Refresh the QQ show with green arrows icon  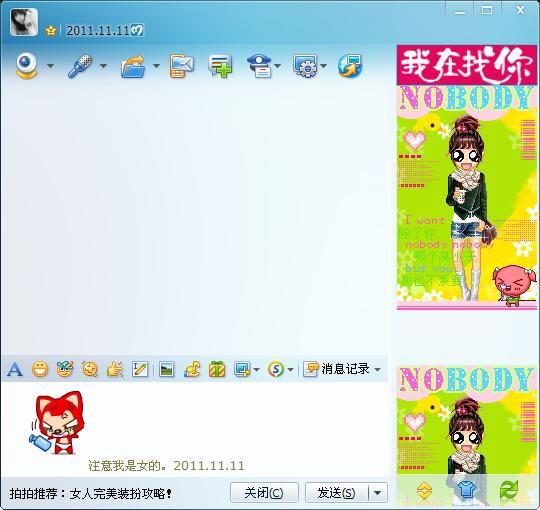tap(509, 490)
